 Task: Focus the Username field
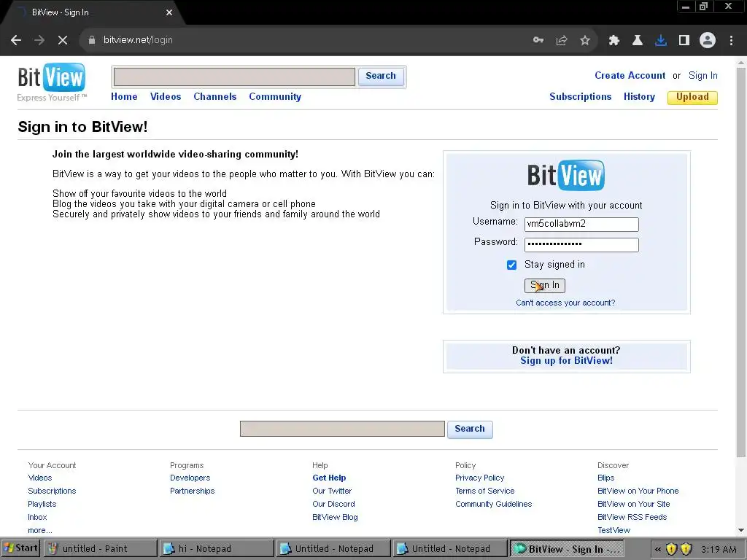click(581, 225)
